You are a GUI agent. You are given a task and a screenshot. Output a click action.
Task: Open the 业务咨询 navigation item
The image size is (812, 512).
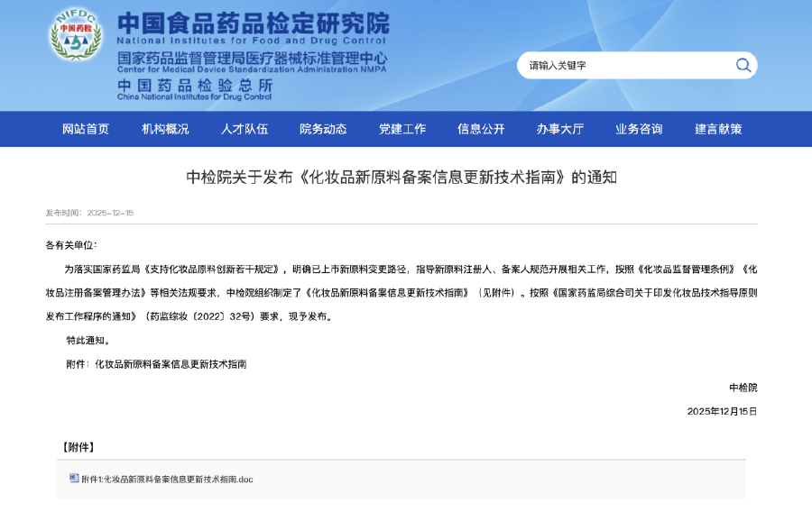click(x=639, y=129)
